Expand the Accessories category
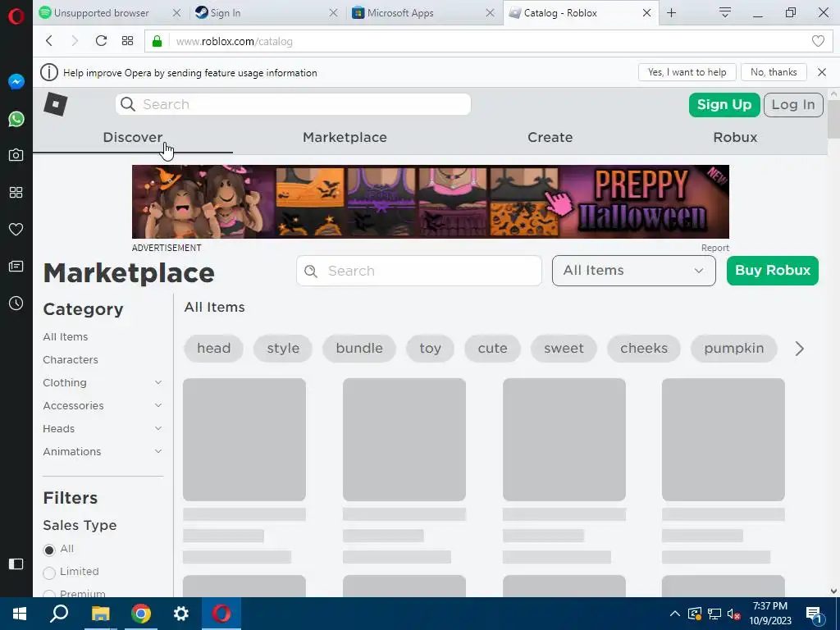This screenshot has width=840, height=630. 158,405
